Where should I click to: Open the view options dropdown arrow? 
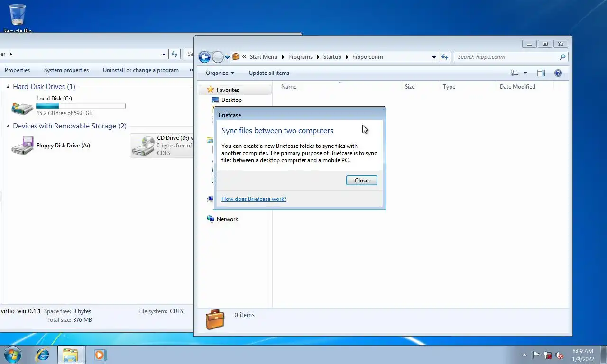click(525, 73)
